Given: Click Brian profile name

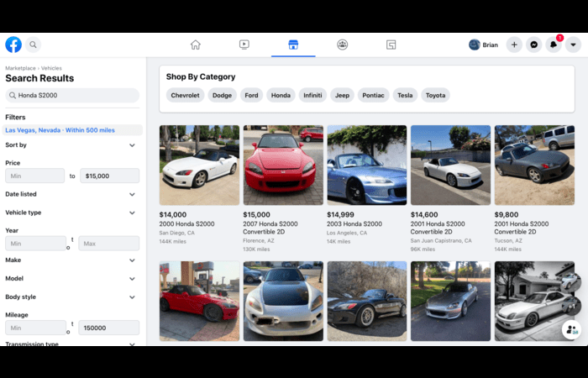Looking at the screenshot, I should pyautogui.click(x=490, y=45).
